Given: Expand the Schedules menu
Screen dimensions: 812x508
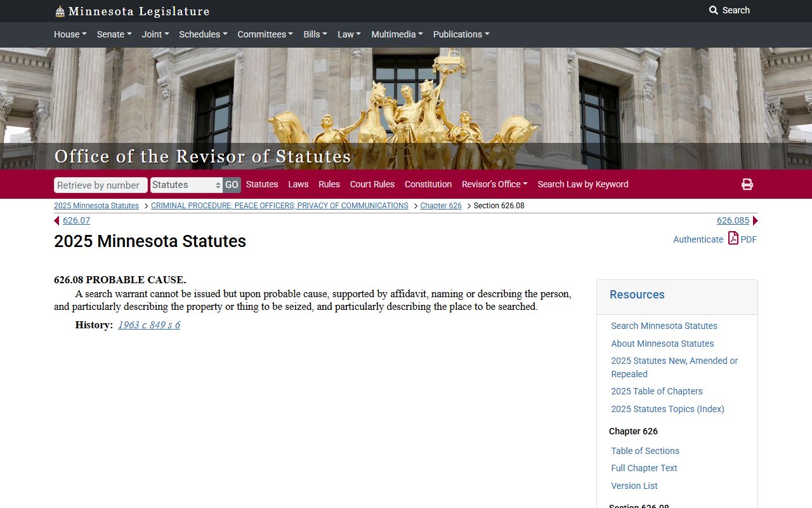Looking at the screenshot, I should coord(203,34).
